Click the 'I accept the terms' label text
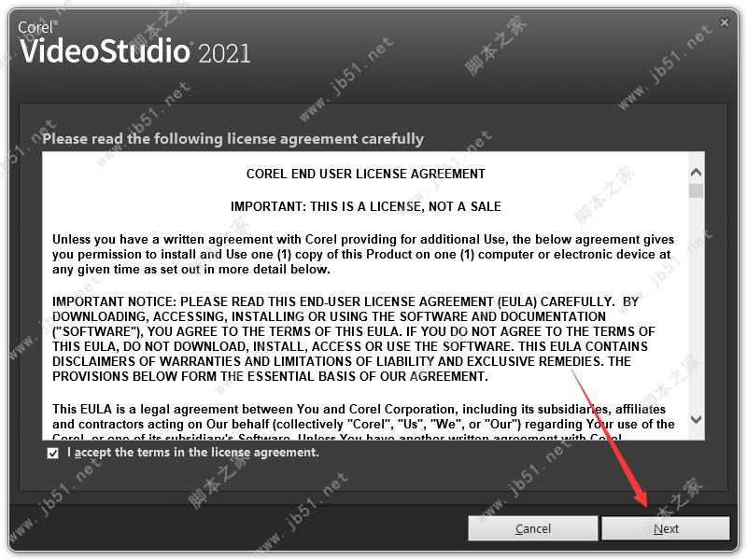Screen dimensions: 747x560 (x=193, y=453)
